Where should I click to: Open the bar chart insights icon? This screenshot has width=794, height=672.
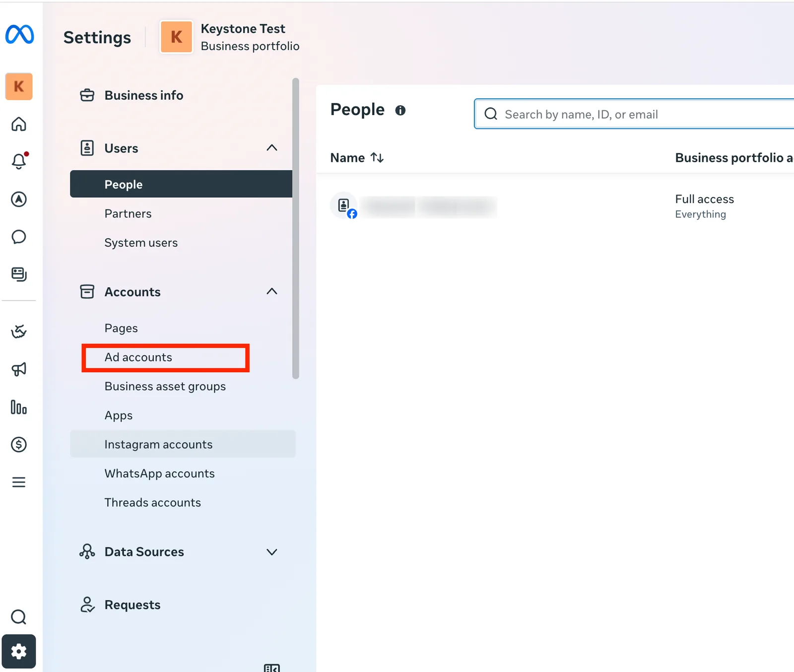(x=19, y=407)
